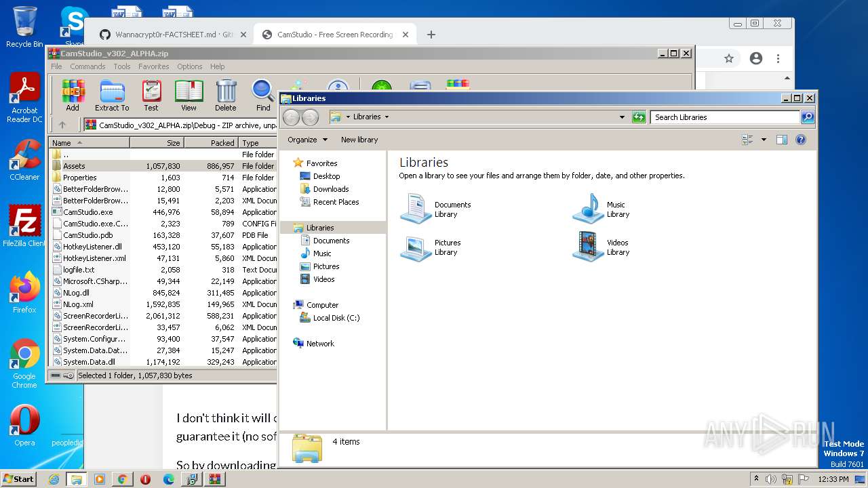Open the View tool in WinRAR
Screen dimensions: 868x488
coord(189,95)
